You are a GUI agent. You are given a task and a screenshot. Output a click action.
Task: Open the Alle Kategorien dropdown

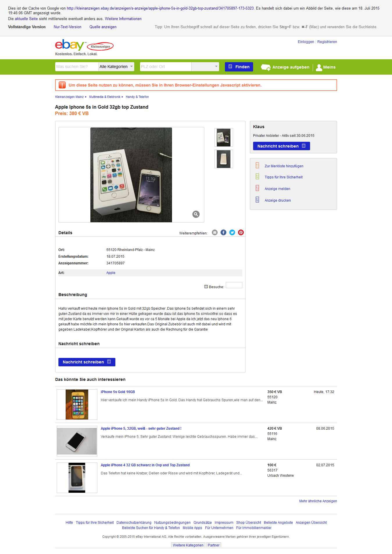coord(116,67)
